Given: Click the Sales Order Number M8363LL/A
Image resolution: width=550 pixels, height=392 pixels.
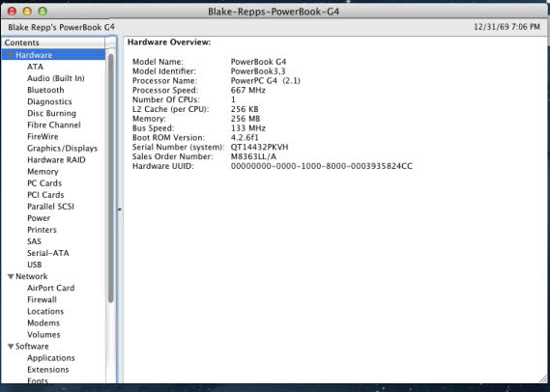Looking at the screenshot, I should [253, 156].
